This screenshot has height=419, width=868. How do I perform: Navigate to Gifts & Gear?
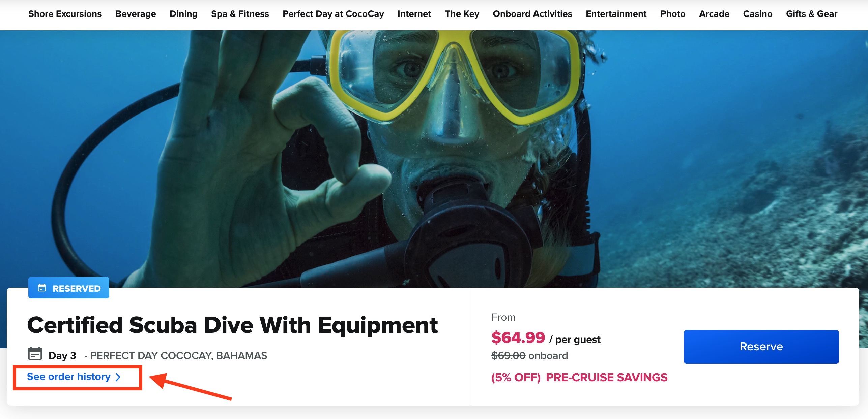[x=812, y=14]
